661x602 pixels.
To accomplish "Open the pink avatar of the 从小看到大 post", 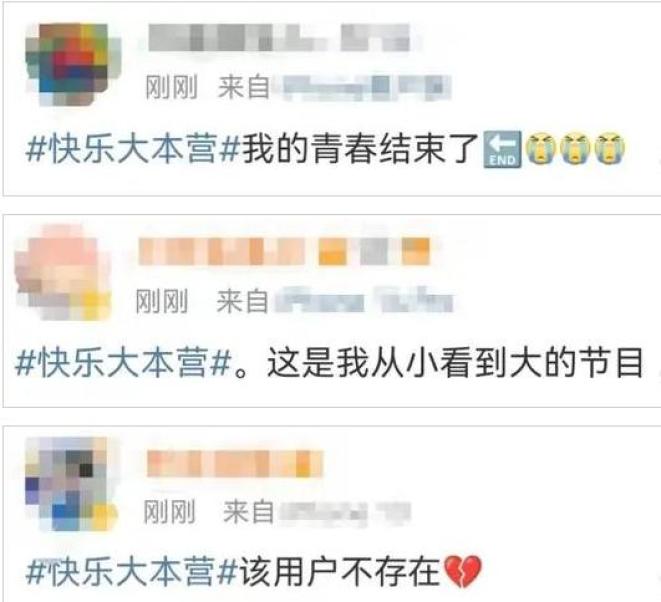I will 62,273.
